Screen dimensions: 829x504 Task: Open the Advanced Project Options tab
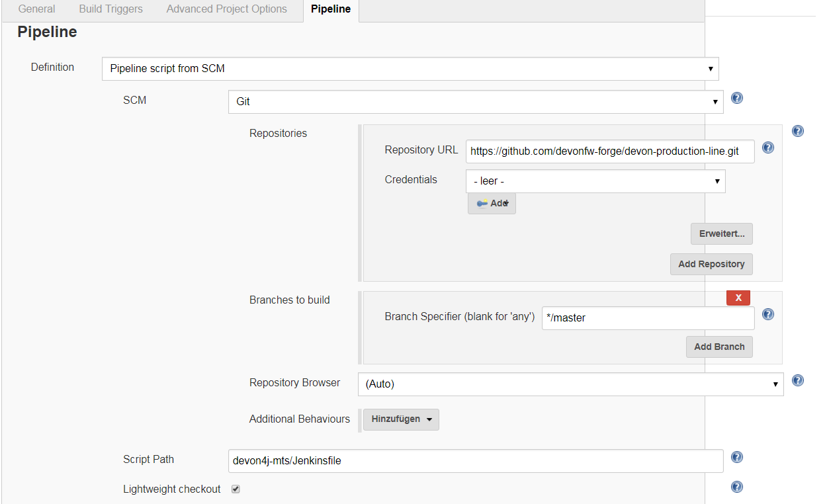pyautogui.click(x=227, y=9)
